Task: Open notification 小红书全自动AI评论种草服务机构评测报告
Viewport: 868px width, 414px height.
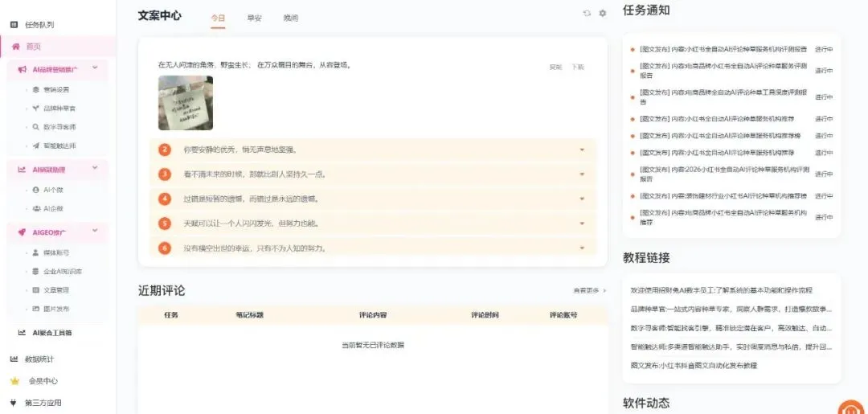Action: (x=723, y=49)
